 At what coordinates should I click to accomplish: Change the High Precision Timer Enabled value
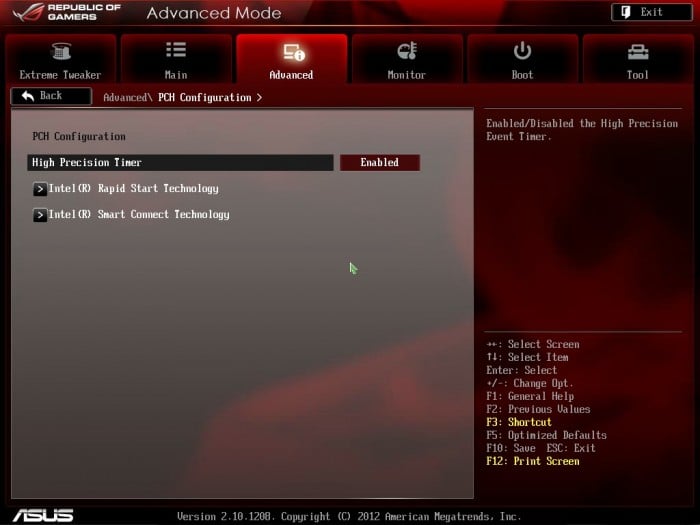point(379,162)
